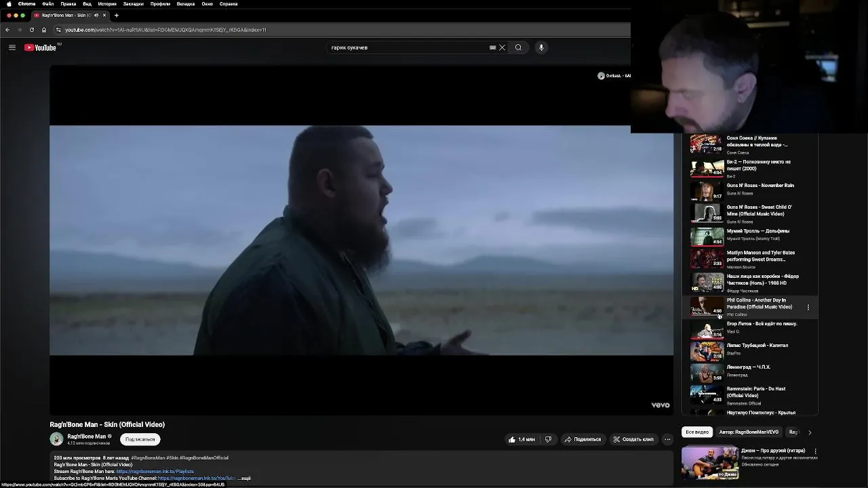Image resolution: width=868 pixels, height=488 pixels.
Task: Share the video via Поделиться
Action: pos(583,439)
